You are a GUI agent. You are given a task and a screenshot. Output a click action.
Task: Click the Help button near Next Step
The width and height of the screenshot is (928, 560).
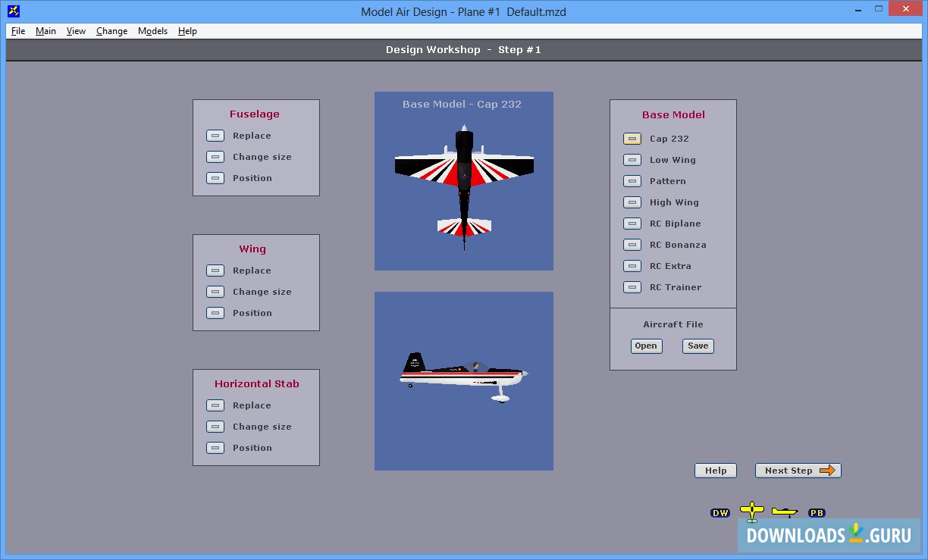click(x=716, y=471)
